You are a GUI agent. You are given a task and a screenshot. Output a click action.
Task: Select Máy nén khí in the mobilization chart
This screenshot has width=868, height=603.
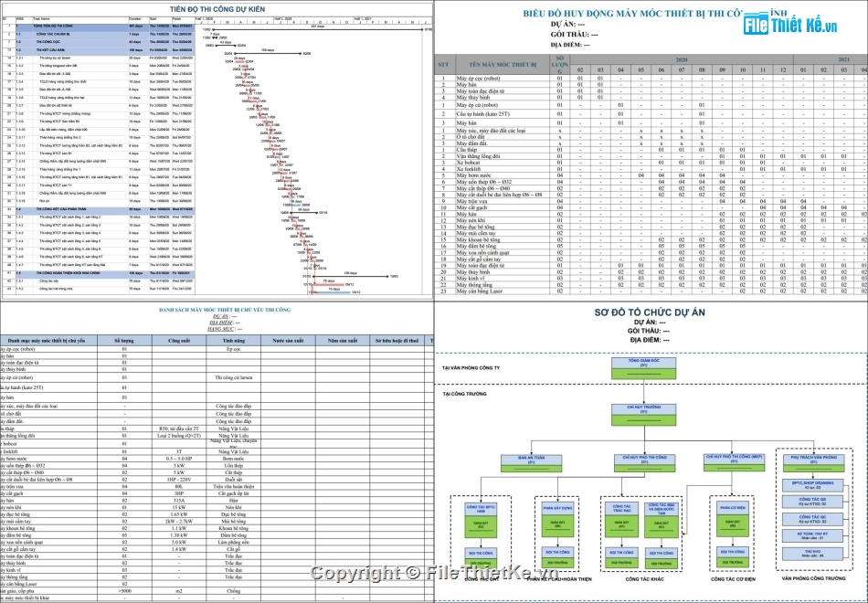[x=471, y=220]
